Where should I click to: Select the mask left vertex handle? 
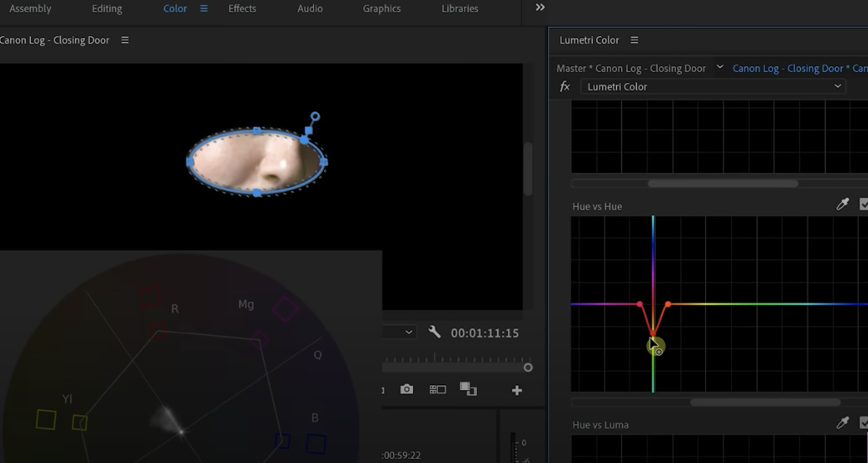(190, 162)
